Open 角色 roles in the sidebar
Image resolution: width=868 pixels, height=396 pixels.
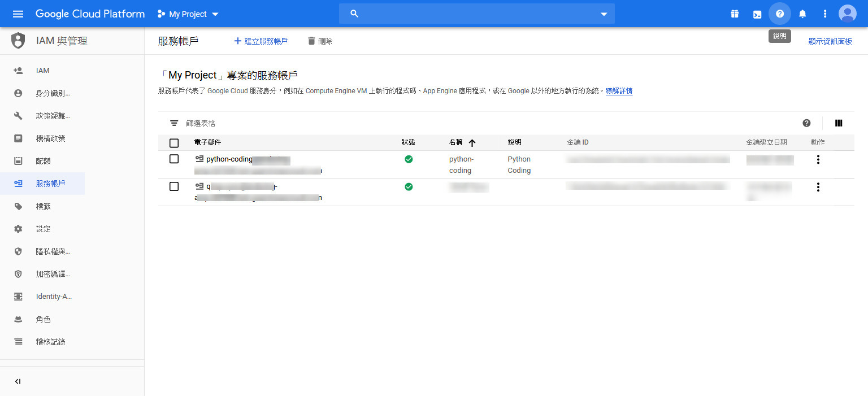(x=42, y=319)
